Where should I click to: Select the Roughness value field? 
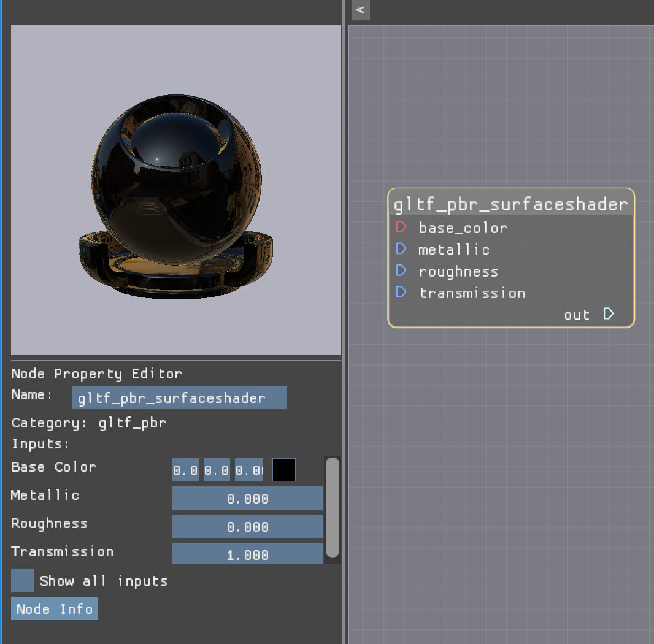tap(247, 526)
